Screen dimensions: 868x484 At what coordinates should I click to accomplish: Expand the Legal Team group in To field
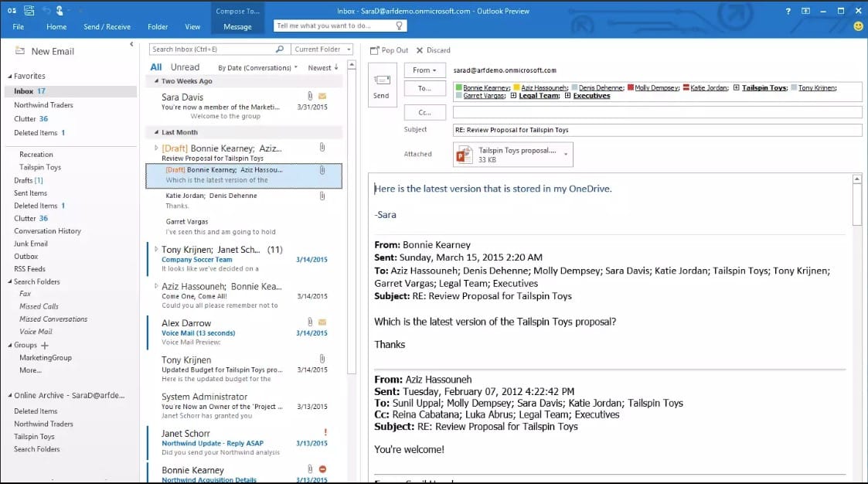[513, 96]
